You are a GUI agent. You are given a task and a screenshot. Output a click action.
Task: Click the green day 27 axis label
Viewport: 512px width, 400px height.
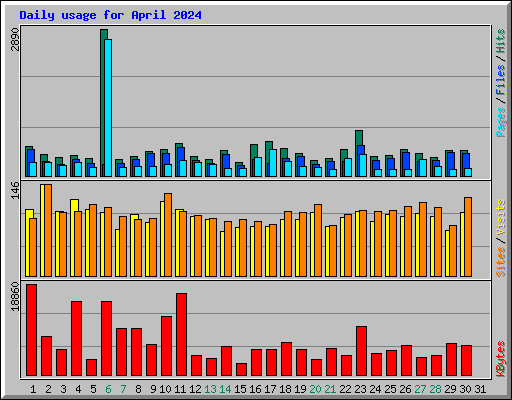(x=420, y=389)
